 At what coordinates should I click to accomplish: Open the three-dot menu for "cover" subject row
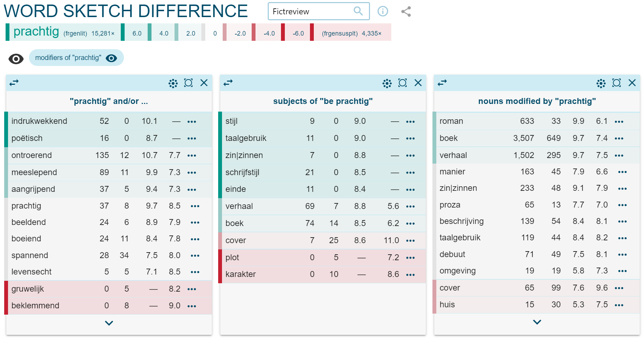pos(410,241)
